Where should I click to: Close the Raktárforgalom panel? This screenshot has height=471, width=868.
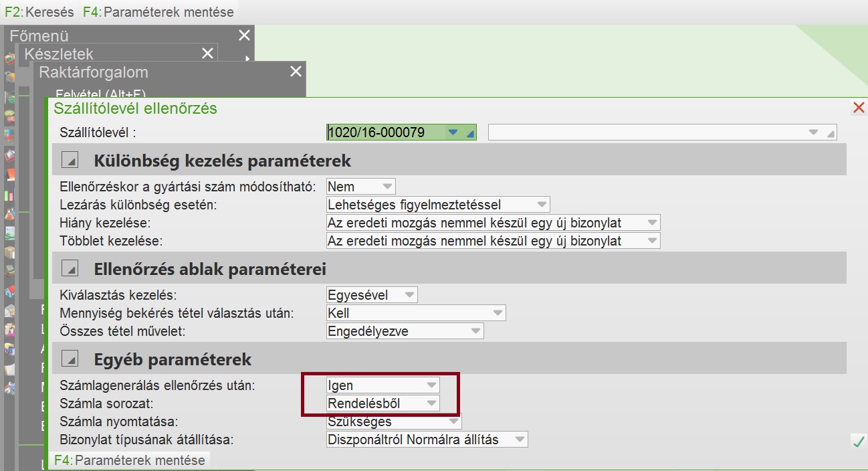point(295,72)
